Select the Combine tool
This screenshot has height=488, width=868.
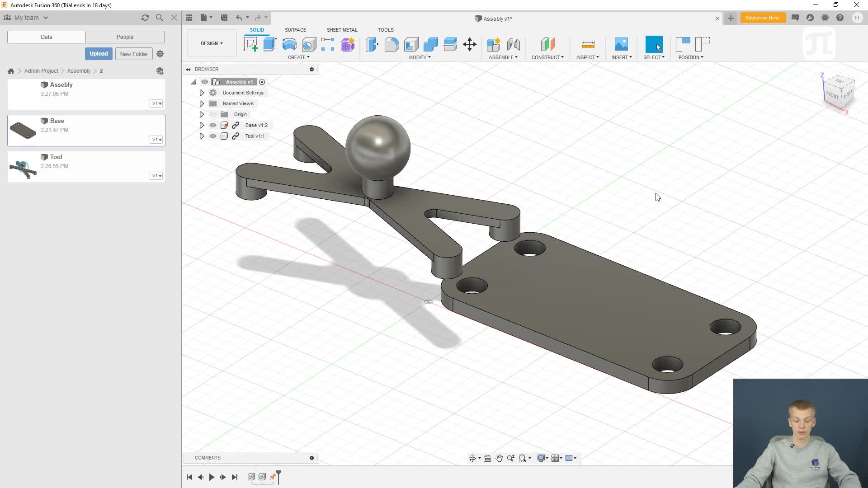430,44
